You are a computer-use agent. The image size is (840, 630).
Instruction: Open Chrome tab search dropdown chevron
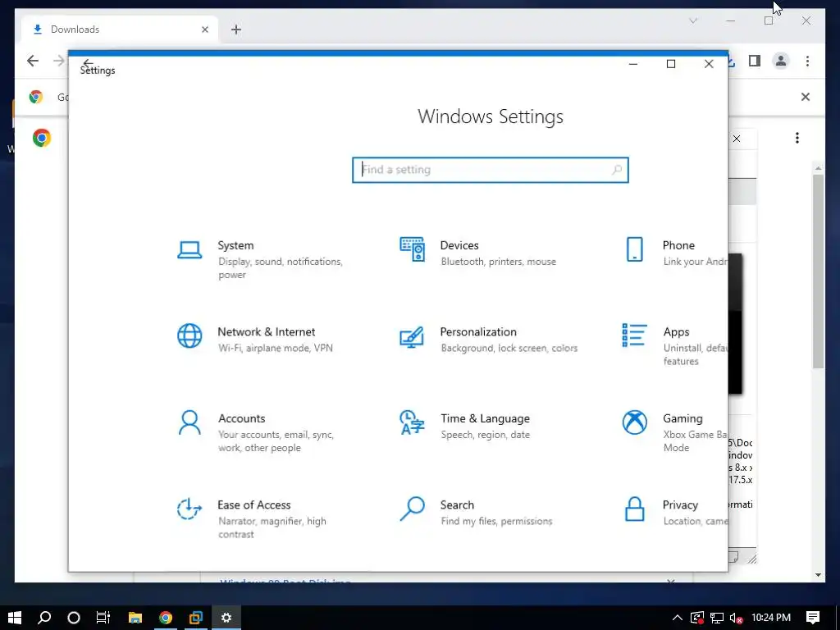coord(693,21)
